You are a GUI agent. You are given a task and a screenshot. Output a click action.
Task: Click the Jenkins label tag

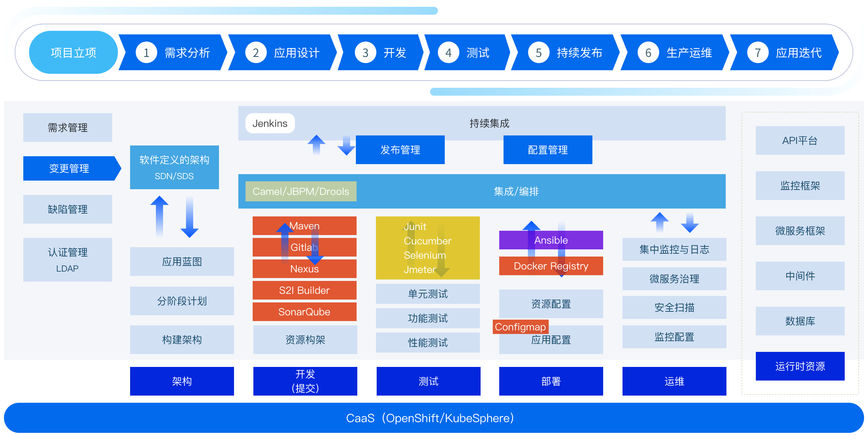[x=270, y=123]
